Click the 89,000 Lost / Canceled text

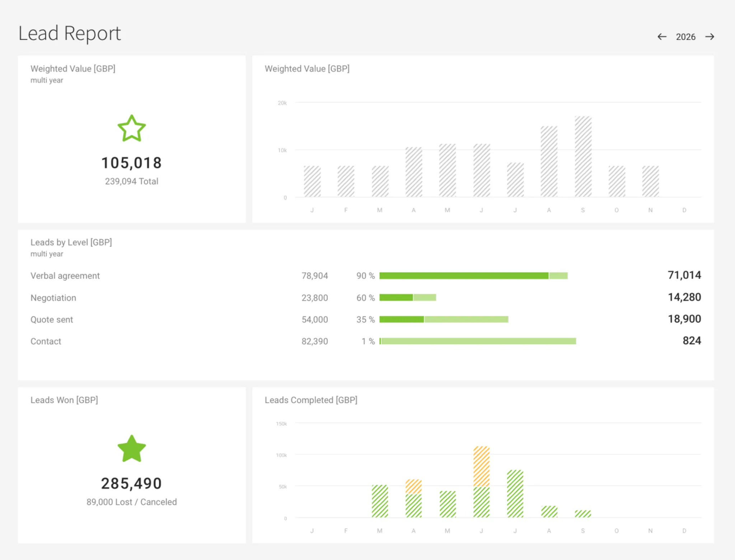click(132, 502)
